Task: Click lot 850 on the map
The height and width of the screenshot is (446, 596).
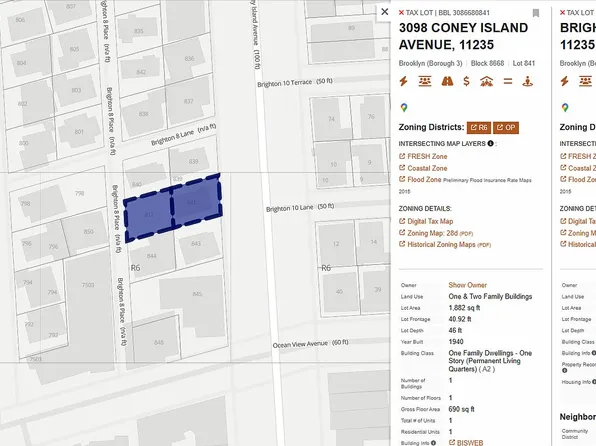Action: (88, 231)
